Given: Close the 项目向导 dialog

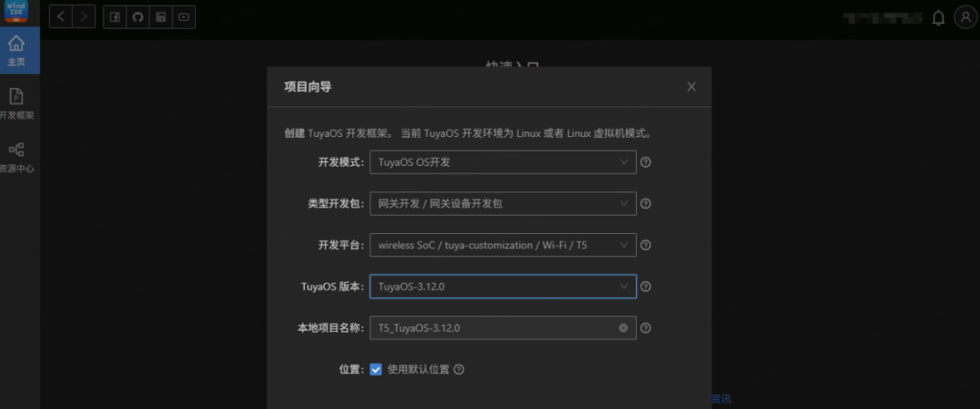Looking at the screenshot, I should tap(691, 87).
